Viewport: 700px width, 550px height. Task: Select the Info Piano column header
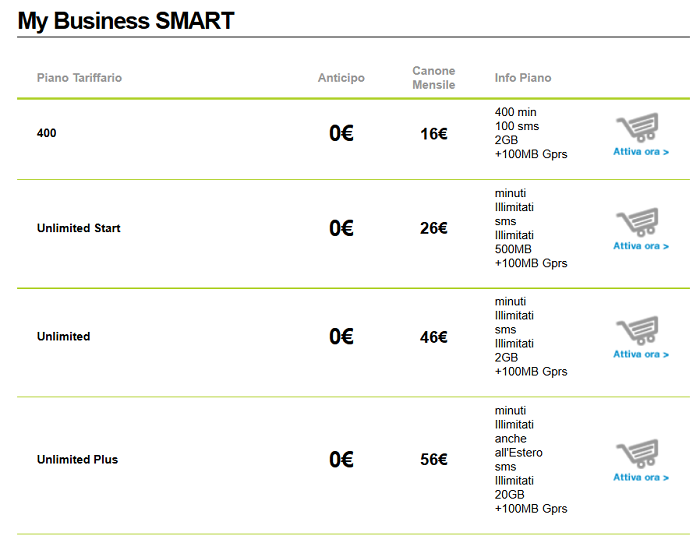click(x=523, y=78)
